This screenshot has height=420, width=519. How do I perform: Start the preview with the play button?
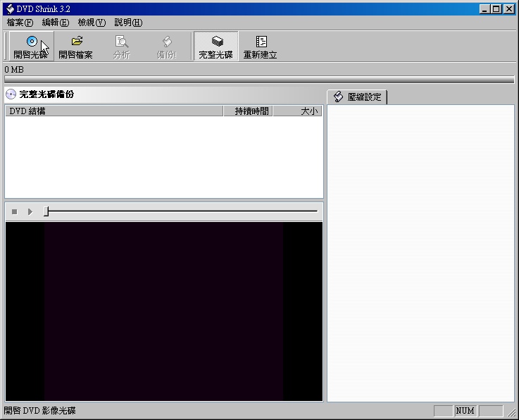coord(30,211)
